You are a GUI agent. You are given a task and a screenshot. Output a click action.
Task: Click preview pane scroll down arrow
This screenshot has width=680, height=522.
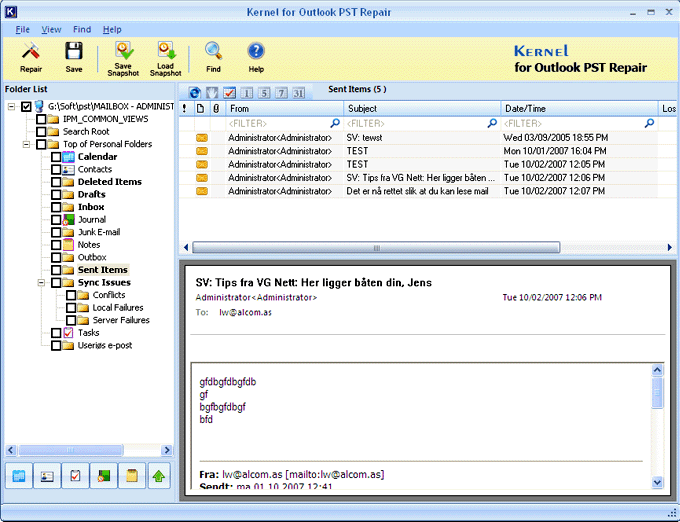click(657, 482)
